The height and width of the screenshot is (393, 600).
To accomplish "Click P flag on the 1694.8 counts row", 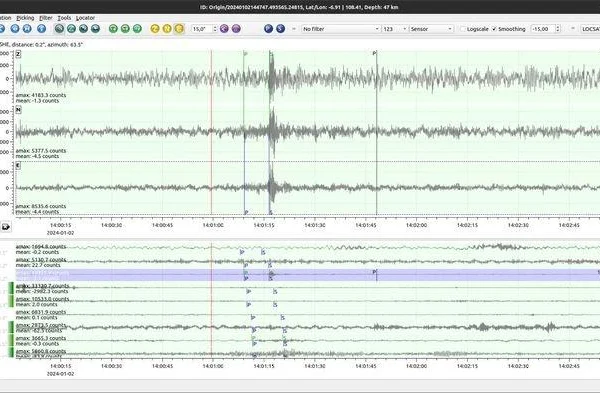I will pyautogui.click(x=242, y=252).
